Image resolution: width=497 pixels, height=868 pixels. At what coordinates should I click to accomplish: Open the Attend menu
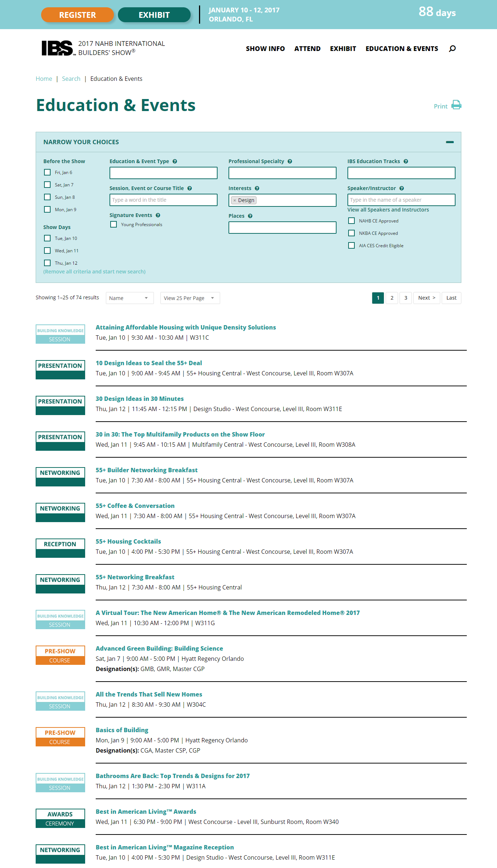click(307, 48)
